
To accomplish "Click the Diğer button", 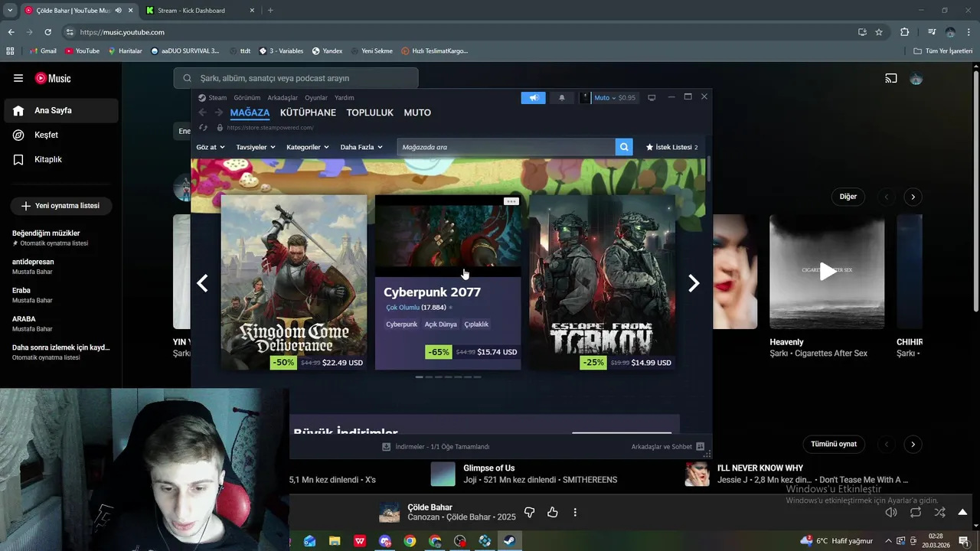I will [848, 197].
